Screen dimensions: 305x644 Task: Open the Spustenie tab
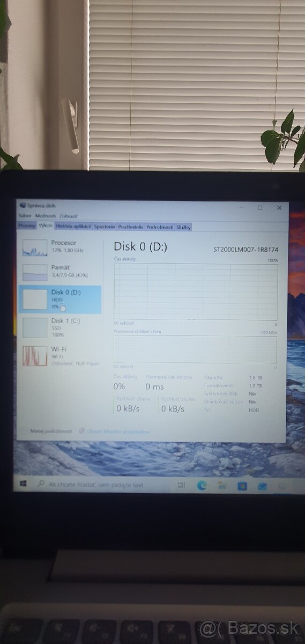(x=105, y=227)
